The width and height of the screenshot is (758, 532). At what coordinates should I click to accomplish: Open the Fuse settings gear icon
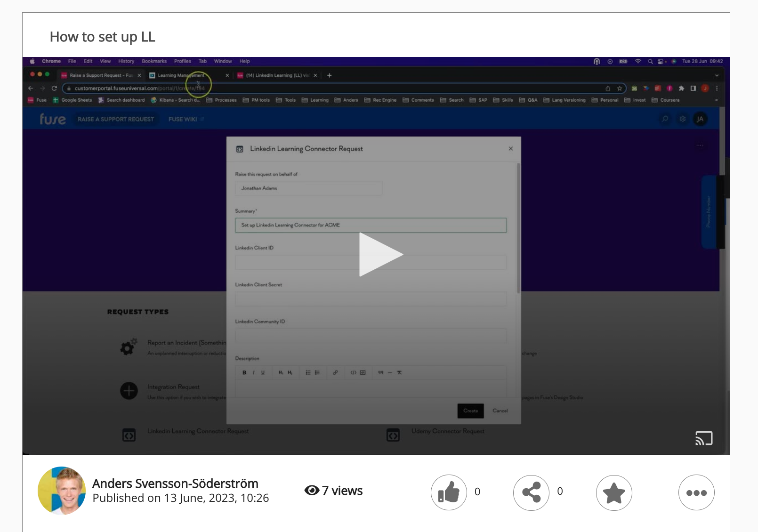click(682, 119)
